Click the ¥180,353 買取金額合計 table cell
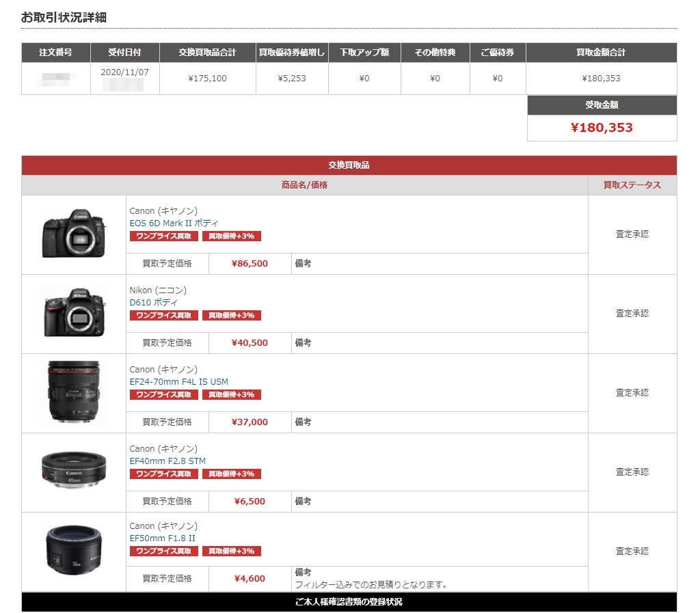This screenshot has height=613, width=700. (601, 79)
